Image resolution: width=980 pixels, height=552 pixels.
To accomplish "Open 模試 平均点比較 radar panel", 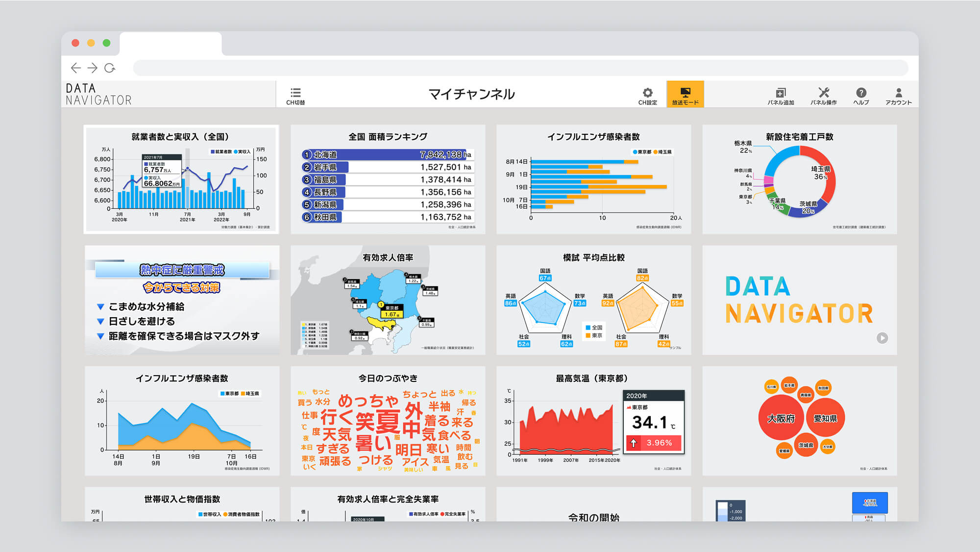I will click(593, 300).
